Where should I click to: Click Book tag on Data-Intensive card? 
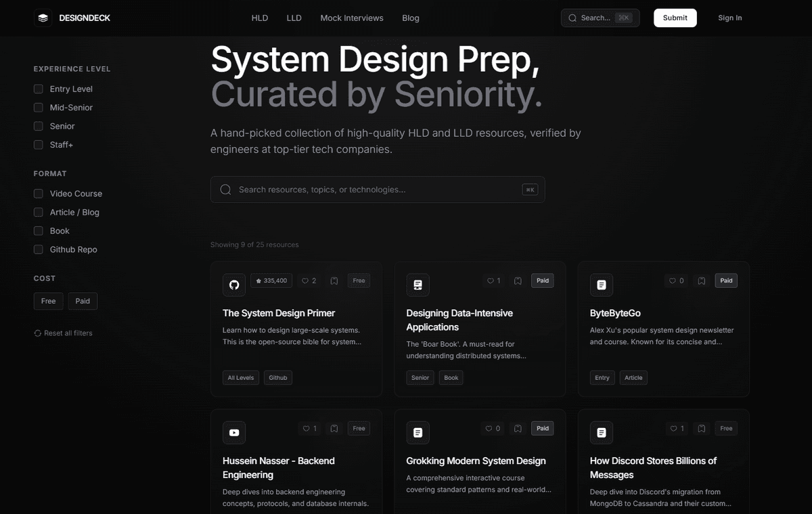[451, 378]
